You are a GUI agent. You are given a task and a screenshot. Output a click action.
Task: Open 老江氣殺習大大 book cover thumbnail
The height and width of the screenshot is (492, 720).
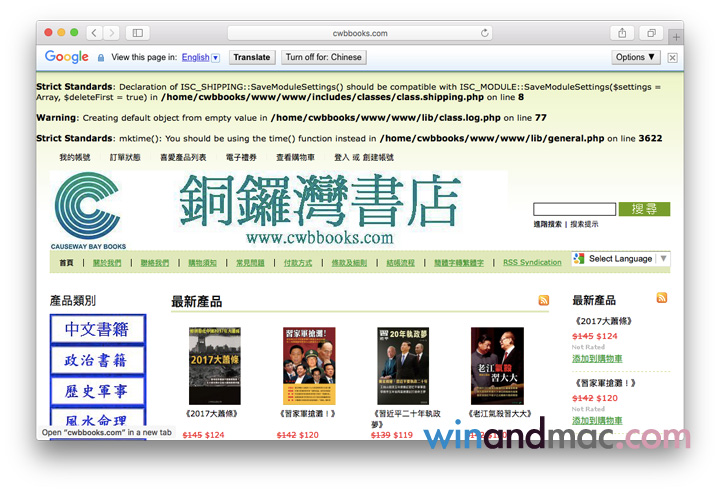pos(497,366)
